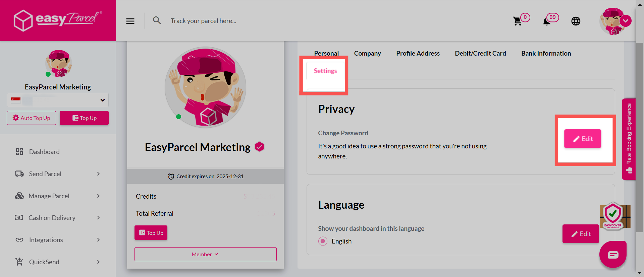Open the country selector dropdown
The image size is (644, 277).
[58, 100]
